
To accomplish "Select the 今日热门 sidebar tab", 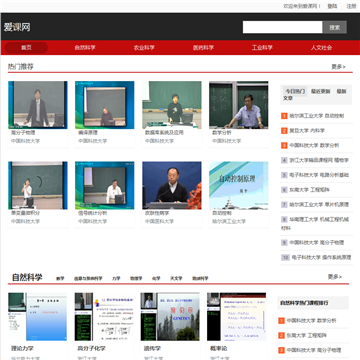I will coord(295,91).
